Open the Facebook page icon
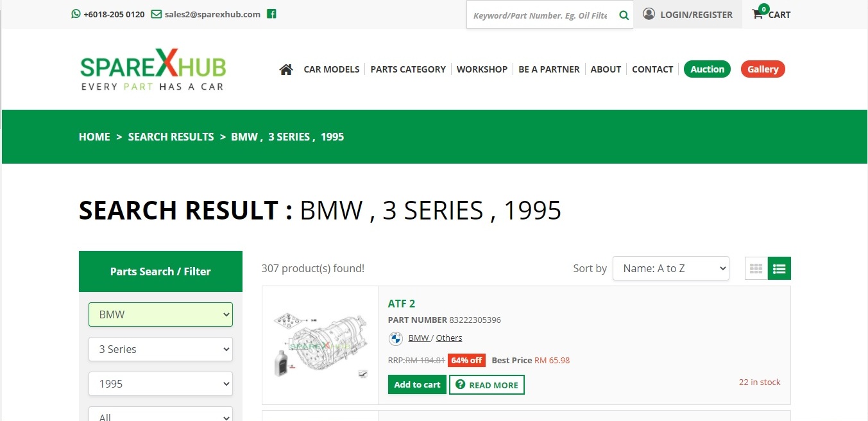This screenshot has height=421, width=868. [271, 14]
